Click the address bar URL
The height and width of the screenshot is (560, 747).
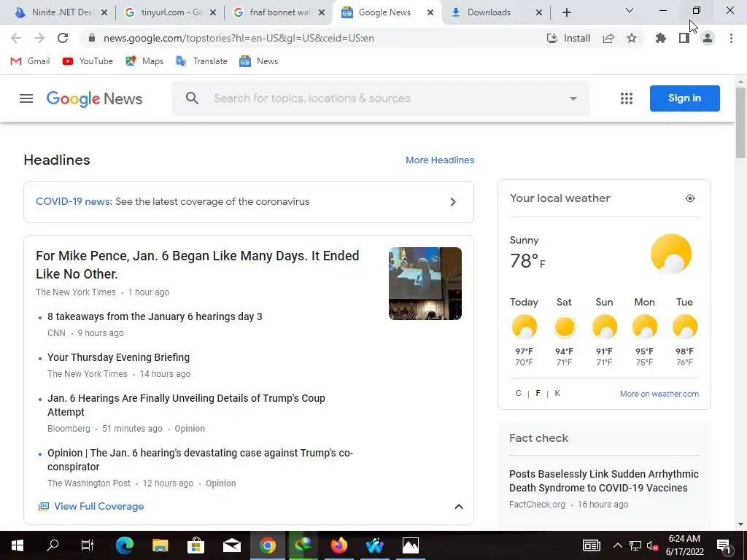[x=239, y=38]
